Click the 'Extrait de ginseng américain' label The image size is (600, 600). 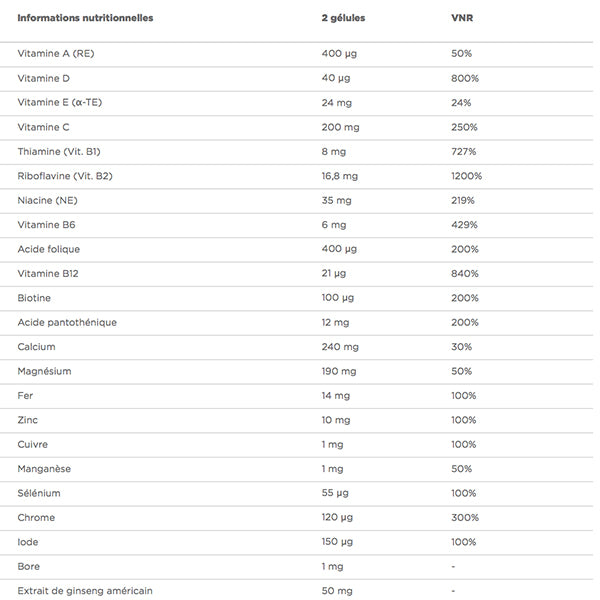pos(85,591)
